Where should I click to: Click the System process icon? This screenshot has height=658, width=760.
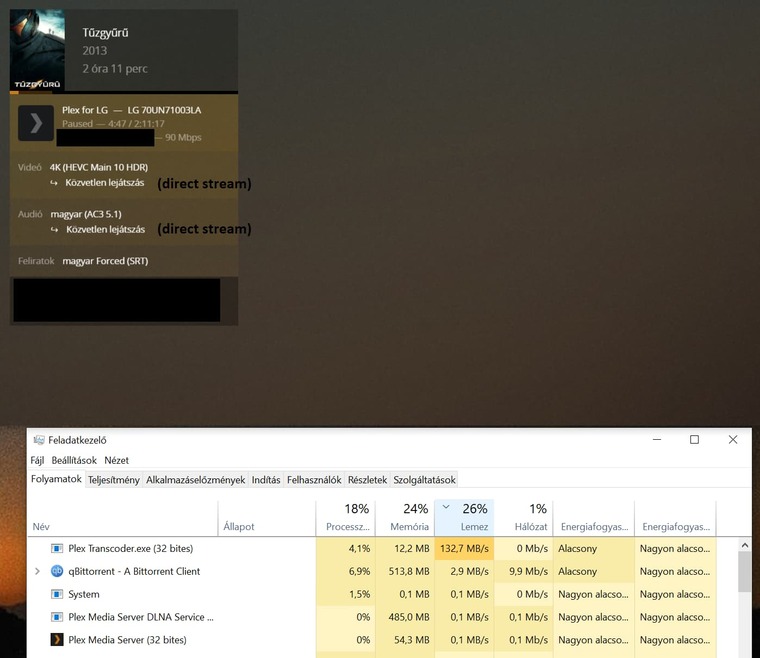pyautogui.click(x=57, y=594)
